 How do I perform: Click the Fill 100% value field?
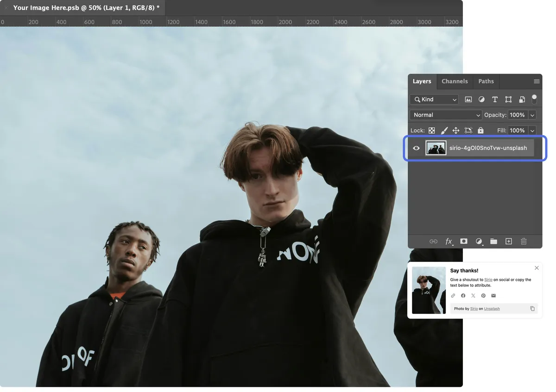click(518, 131)
